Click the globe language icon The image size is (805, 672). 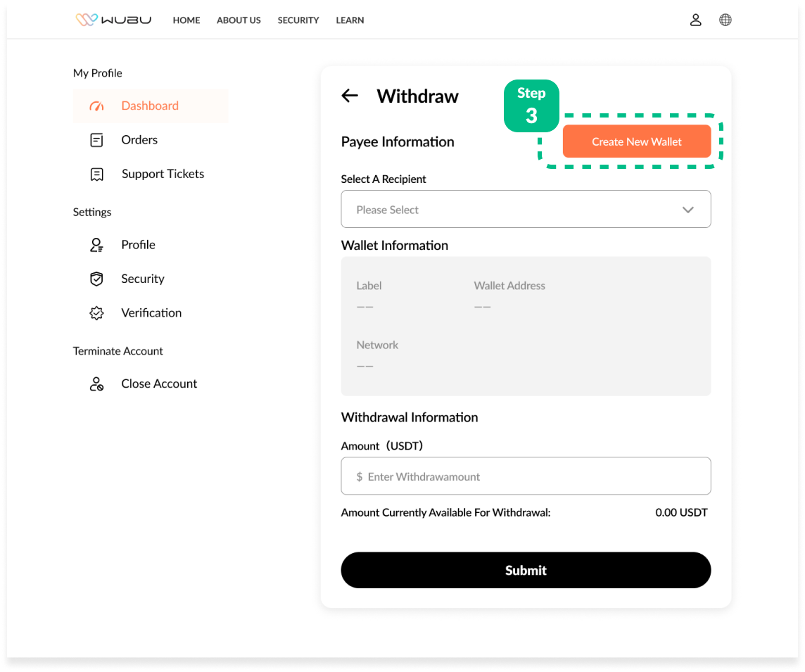(x=725, y=20)
